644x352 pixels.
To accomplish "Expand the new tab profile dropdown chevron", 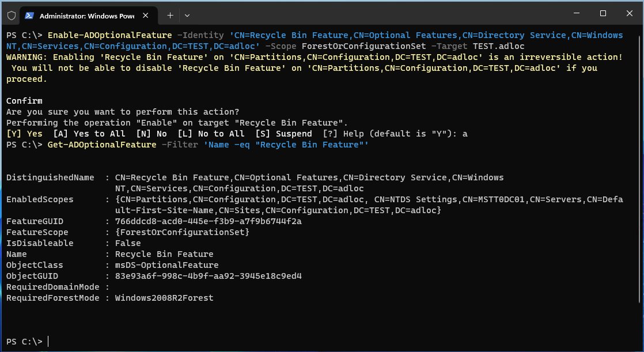I will pos(187,15).
